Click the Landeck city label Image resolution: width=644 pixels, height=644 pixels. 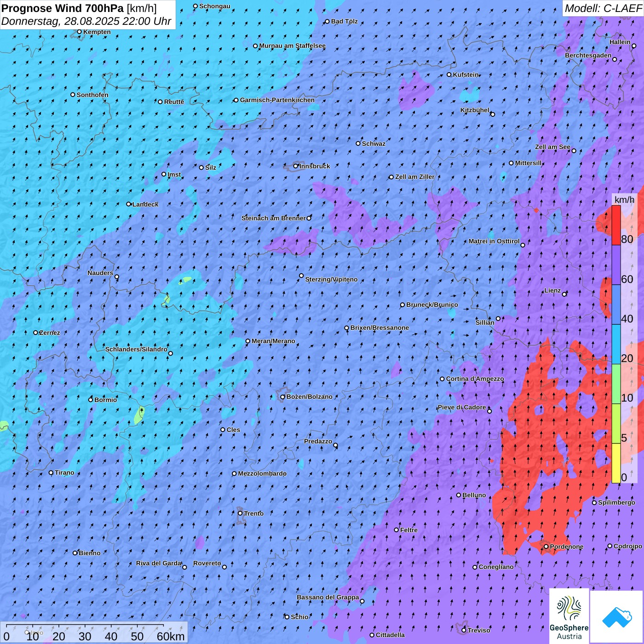pyautogui.click(x=145, y=204)
